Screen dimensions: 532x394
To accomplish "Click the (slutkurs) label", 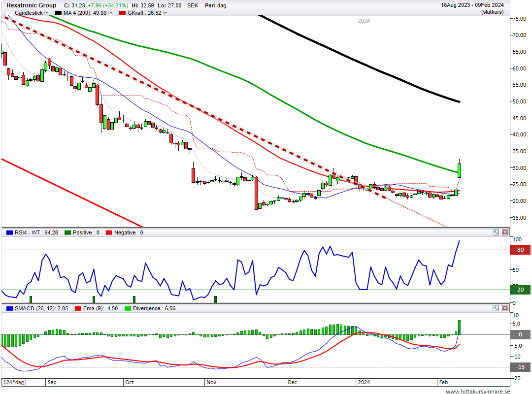I will 492,12.
